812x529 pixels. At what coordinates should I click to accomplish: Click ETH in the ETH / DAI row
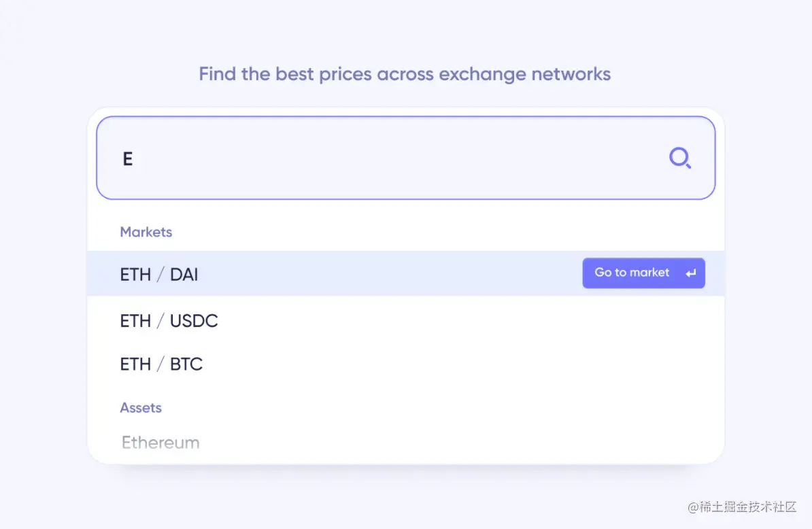point(135,275)
